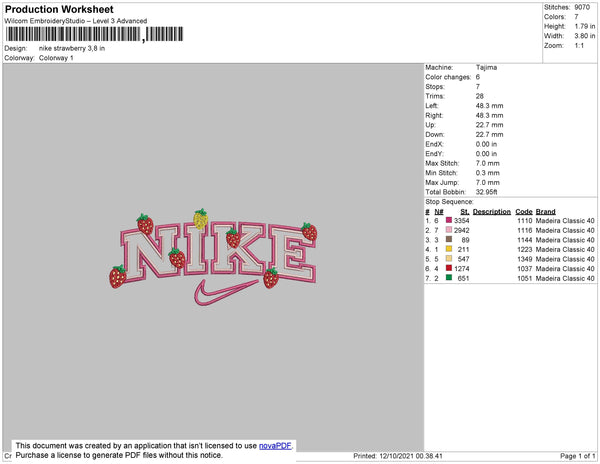Click the 'Min Stitch:' value '0.3 mm'
The height and width of the screenshot is (464, 600).
[488, 173]
